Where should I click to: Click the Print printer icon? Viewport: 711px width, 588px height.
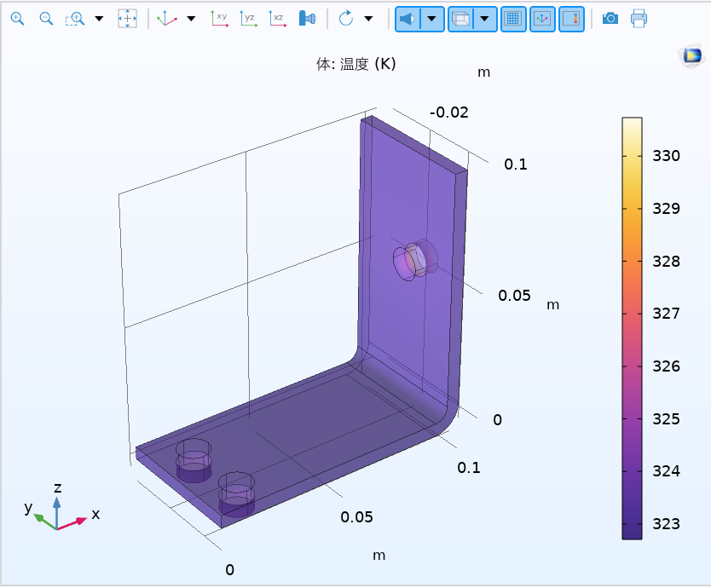pyautogui.click(x=639, y=18)
